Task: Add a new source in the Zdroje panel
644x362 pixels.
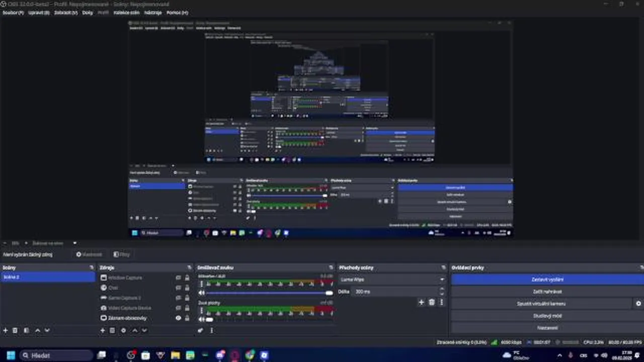Action: [103, 330]
